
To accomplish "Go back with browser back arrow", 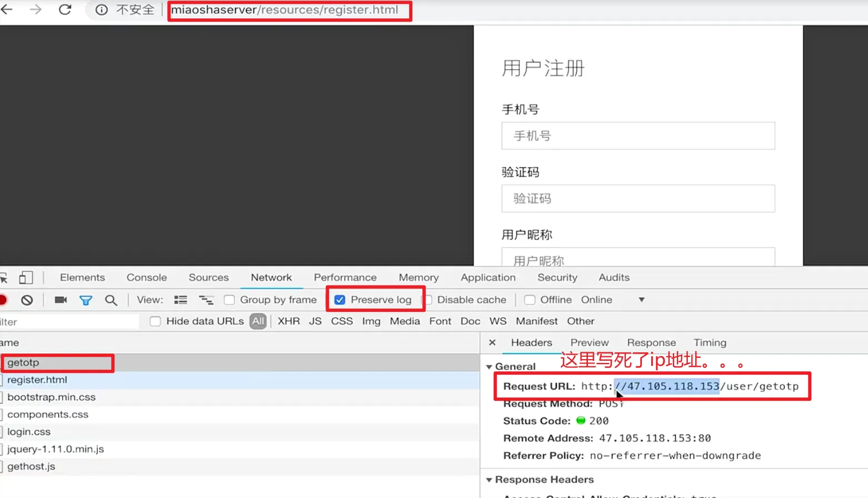I will (7, 9).
